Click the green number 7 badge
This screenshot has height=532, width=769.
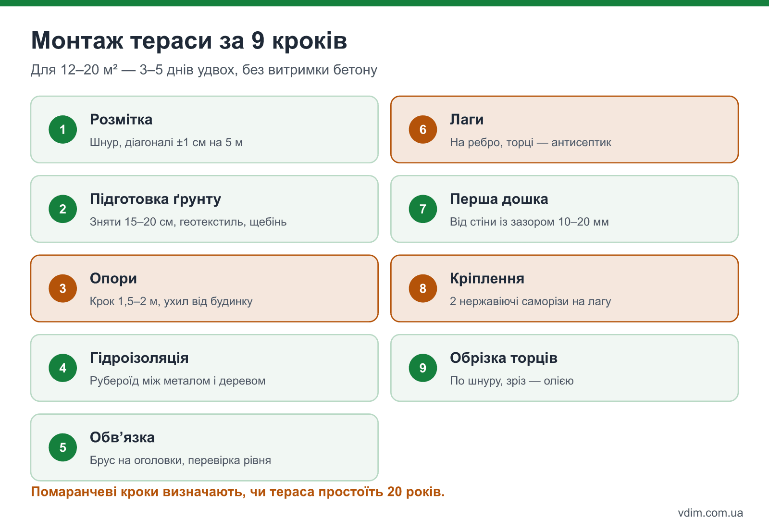423,209
